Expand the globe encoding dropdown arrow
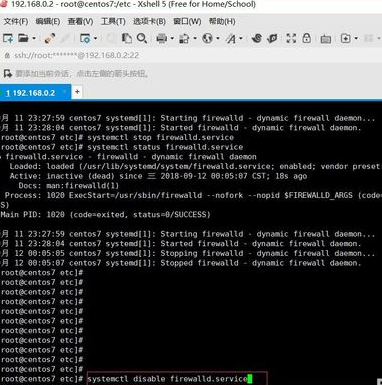Viewport: 382px width, 385px height. coord(218,39)
